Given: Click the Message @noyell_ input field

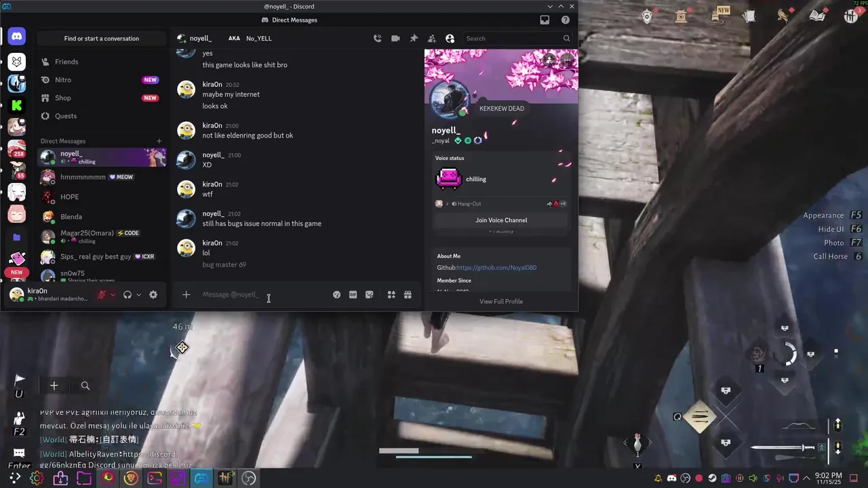Looking at the screenshot, I should pos(261,294).
